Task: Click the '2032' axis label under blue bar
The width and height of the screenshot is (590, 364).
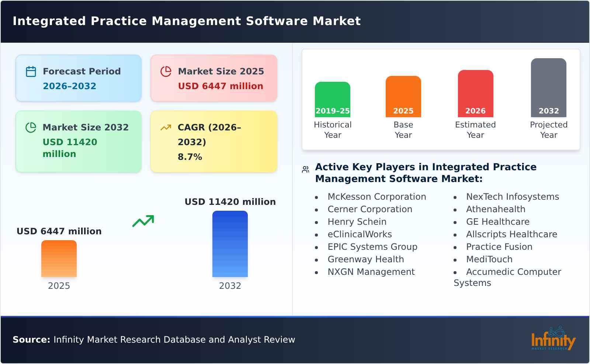Action: (230, 286)
